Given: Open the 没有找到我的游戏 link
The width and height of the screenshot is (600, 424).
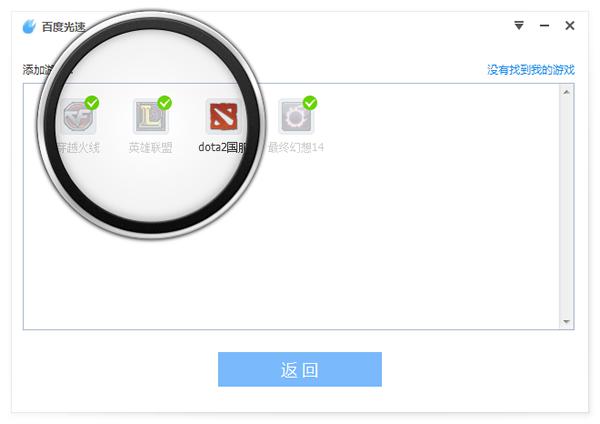Looking at the screenshot, I should [531, 70].
